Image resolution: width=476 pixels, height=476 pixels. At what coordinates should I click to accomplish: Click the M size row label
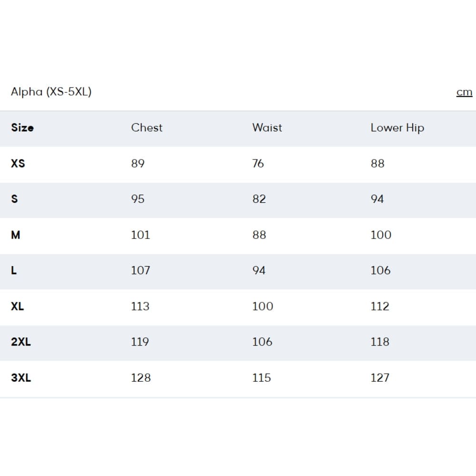pos(16,235)
